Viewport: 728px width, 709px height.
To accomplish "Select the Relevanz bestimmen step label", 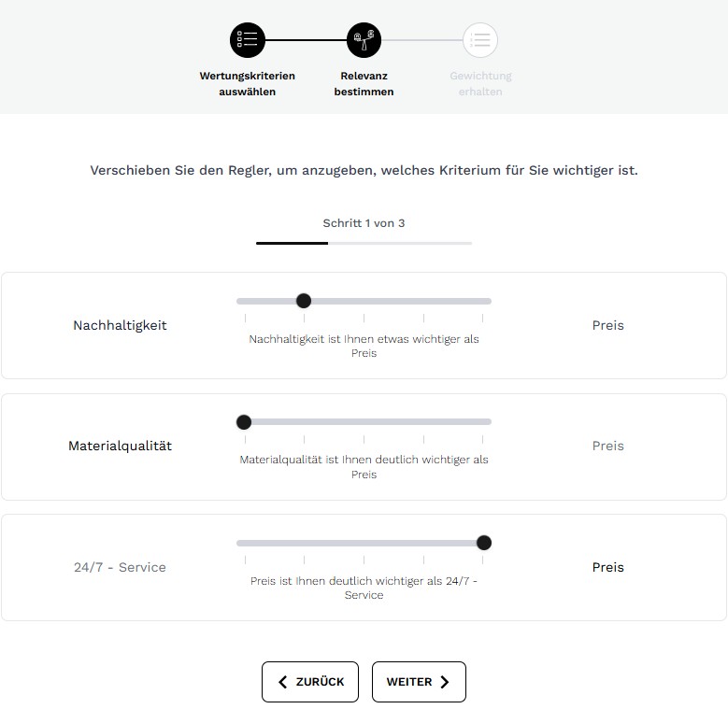I will [x=364, y=84].
